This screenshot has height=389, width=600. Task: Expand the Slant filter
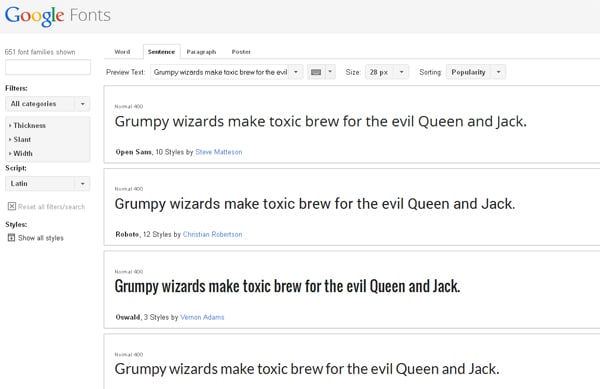pyautogui.click(x=20, y=140)
